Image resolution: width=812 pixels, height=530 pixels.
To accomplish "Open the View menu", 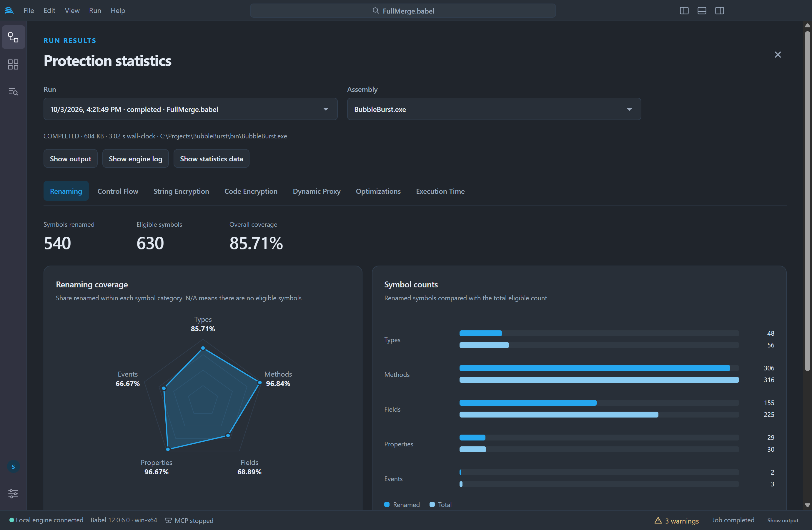I will click(x=72, y=11).
